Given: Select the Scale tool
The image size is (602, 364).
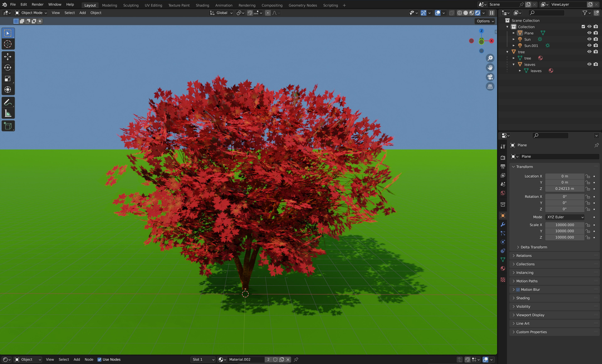Looking at the screenshot, I should [8, 79].
